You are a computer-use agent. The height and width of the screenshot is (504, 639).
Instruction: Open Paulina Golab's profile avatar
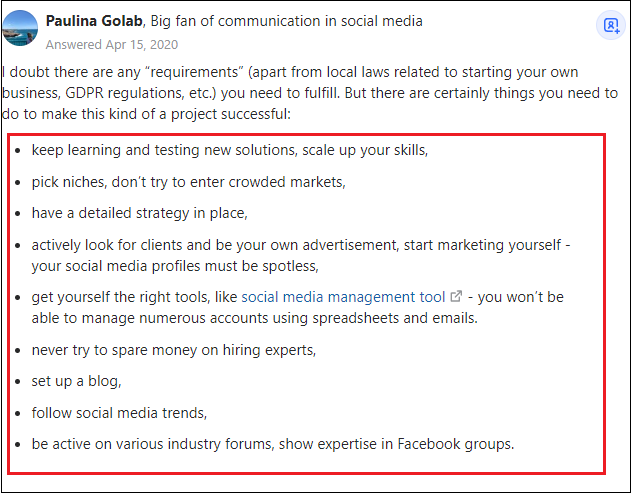click(x=20, y=28)
